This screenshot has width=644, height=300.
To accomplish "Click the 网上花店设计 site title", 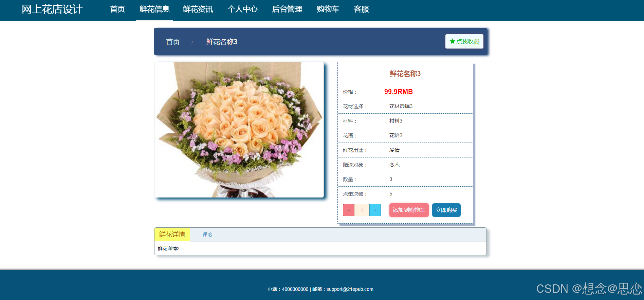I will tap(52, 9).
